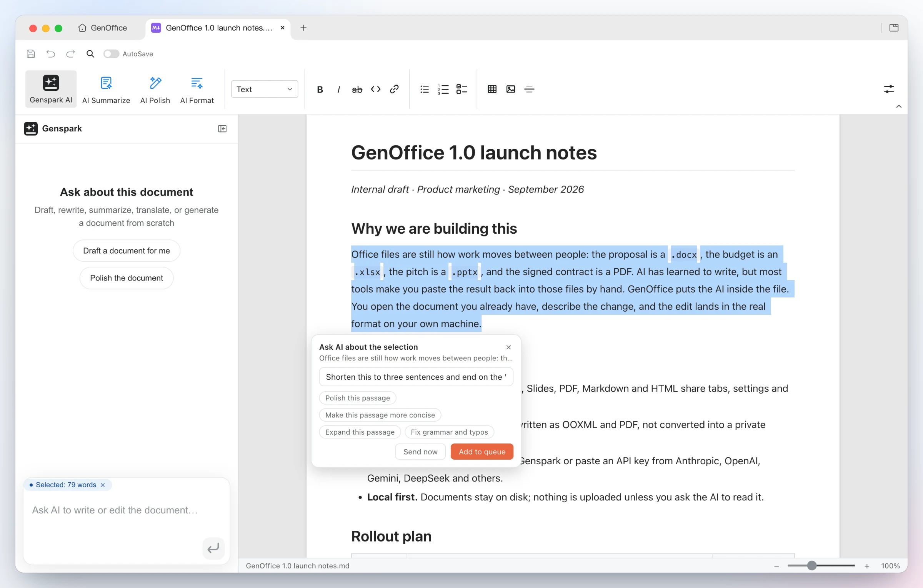Submit the sidebar AI prompt with the return arrow button
This screenshot has height=588, width=923.
click(x=213, y=548)
